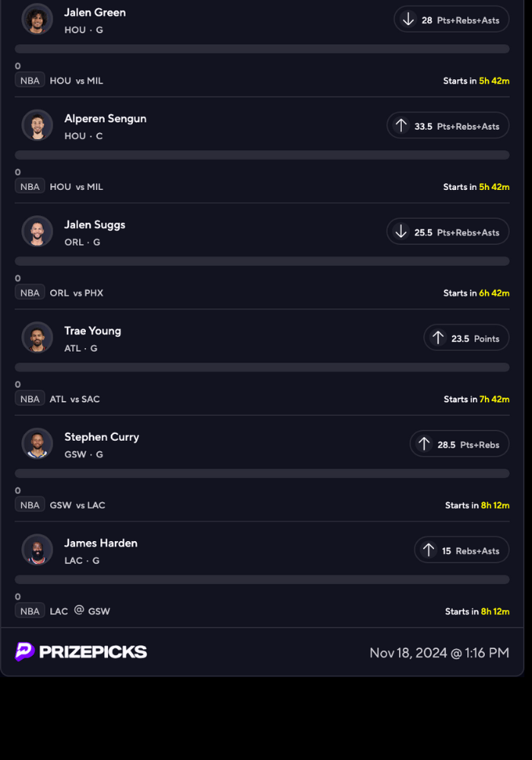Viewport: 532px width, 760px height.
Task: Open Trae Young's avatar picture
Action: (37, 337)
